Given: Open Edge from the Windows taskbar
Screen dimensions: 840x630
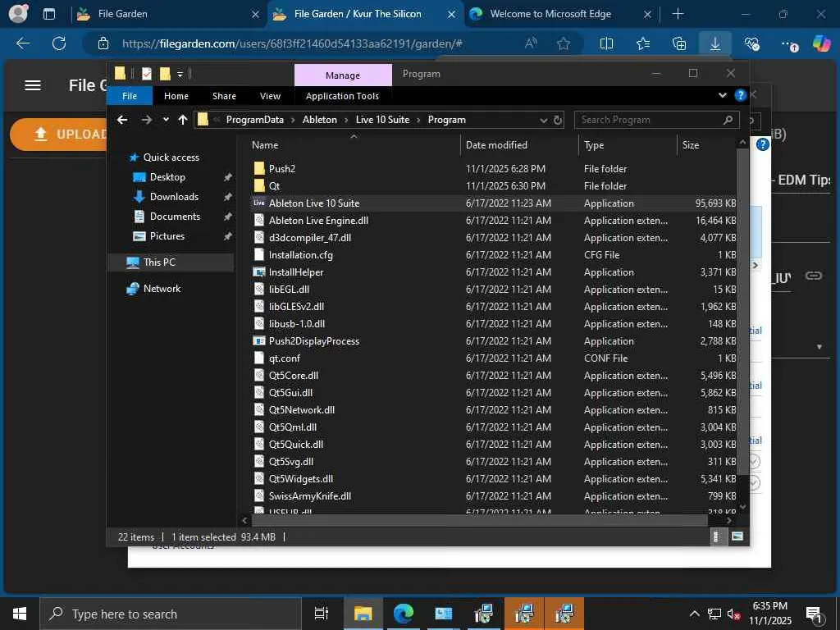Looking at the screenshot, I should [x=403, y=614].
